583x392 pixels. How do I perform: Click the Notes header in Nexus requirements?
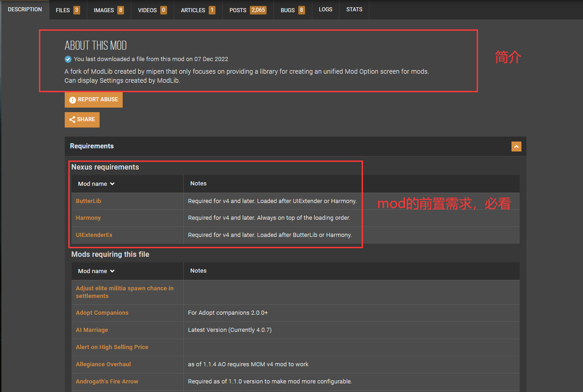point(198,184)
